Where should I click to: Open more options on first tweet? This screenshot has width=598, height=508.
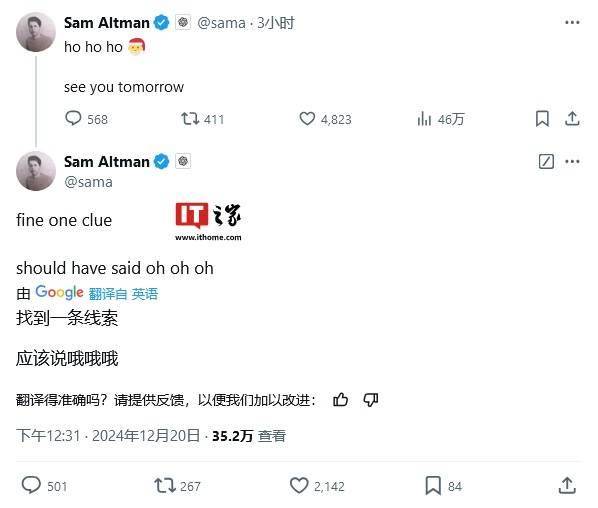572,23
